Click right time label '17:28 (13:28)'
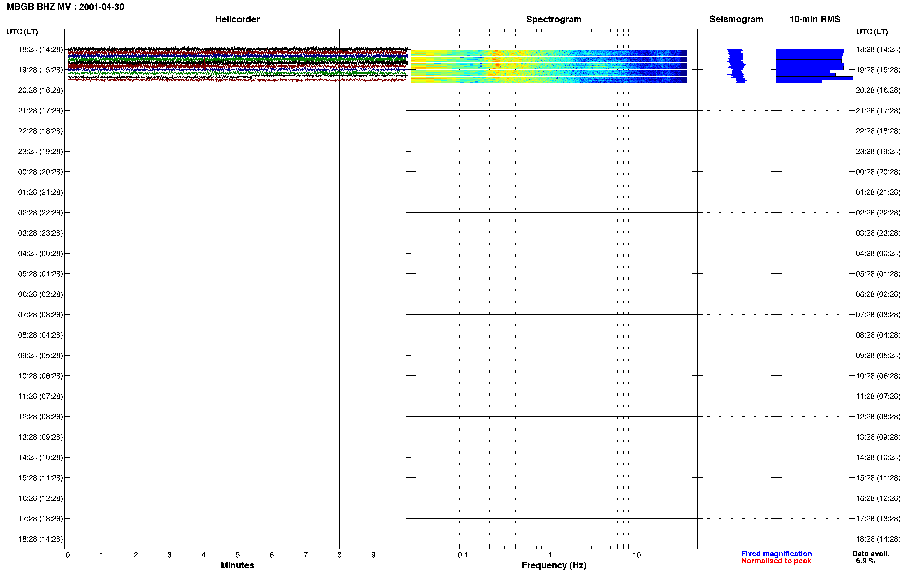Viewport: 924px width, 578px height. click(x=878, y=519)
